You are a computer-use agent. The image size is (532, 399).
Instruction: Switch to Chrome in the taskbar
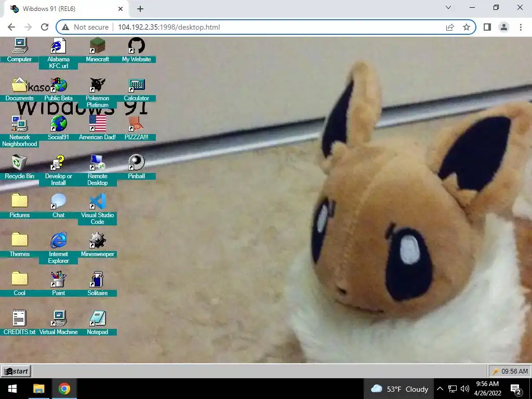click(x=64, y=389)
